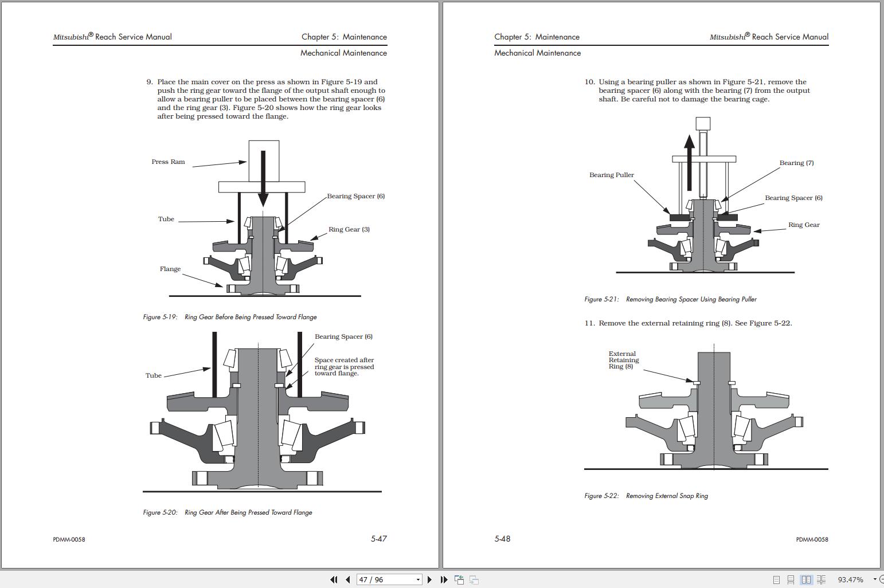
Task: Click the Figure 5-22 caption text
Action: pos(646,496)
